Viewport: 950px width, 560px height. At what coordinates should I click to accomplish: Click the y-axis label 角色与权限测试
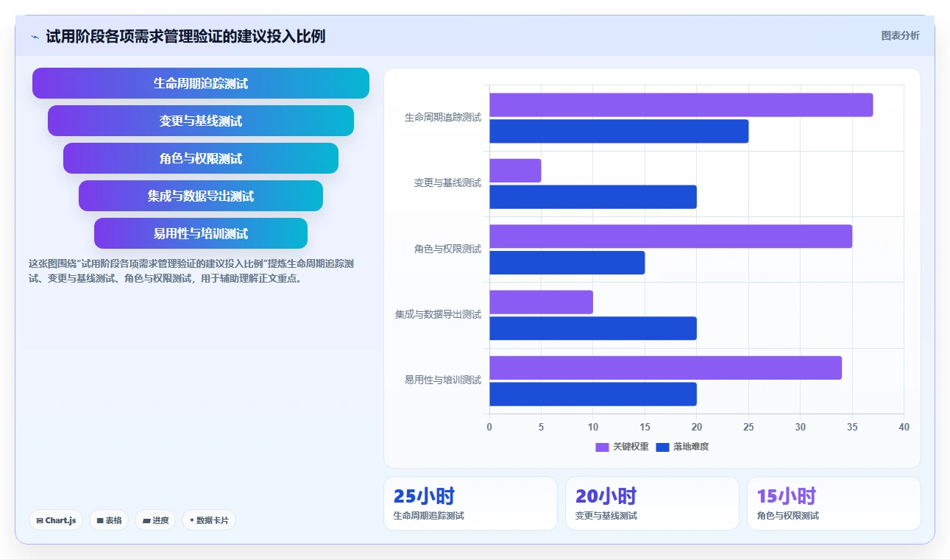tap(447, 249)
